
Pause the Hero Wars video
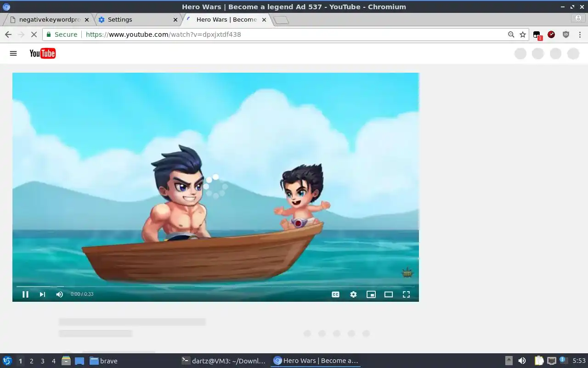(x=25, y=294)
